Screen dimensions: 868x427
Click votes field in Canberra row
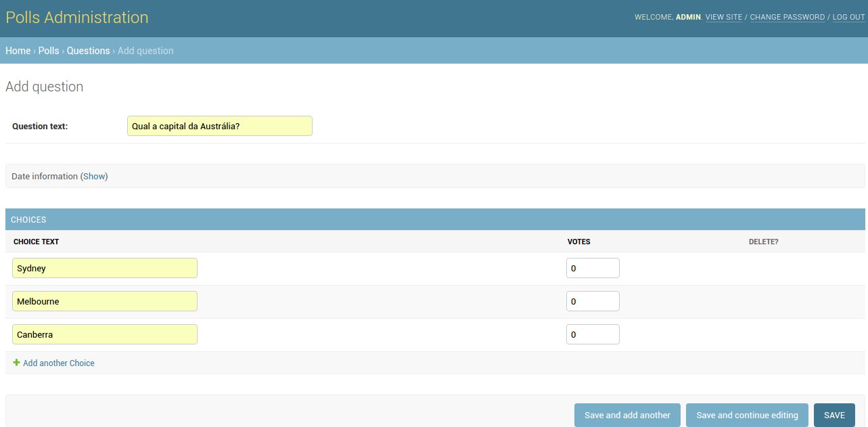pos(593,334)
